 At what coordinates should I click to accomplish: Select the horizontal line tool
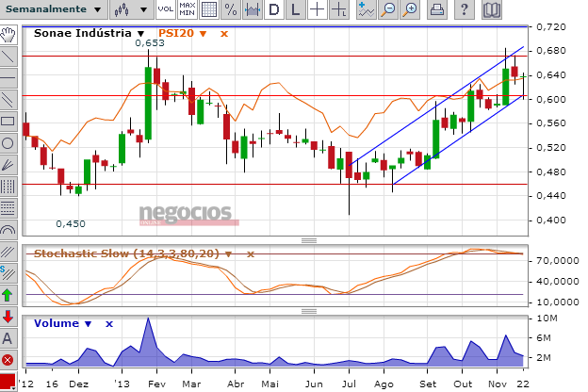click(x=8, y=78)
